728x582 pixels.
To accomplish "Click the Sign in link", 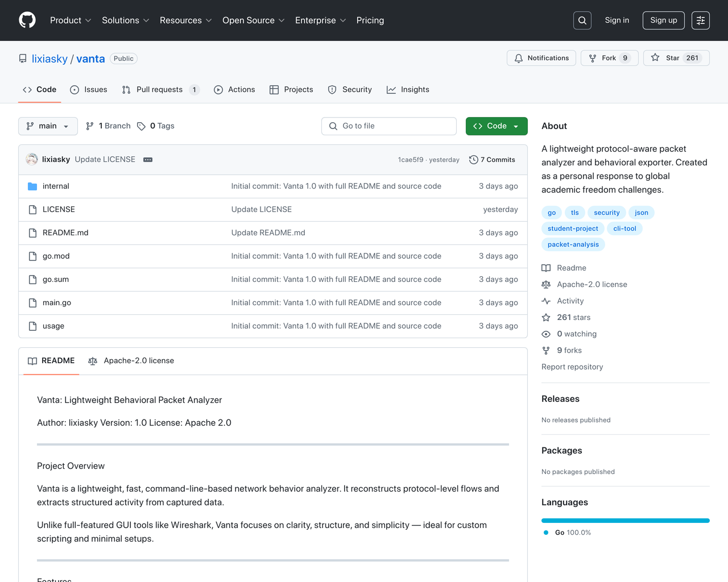I will (x=617, y=20).
